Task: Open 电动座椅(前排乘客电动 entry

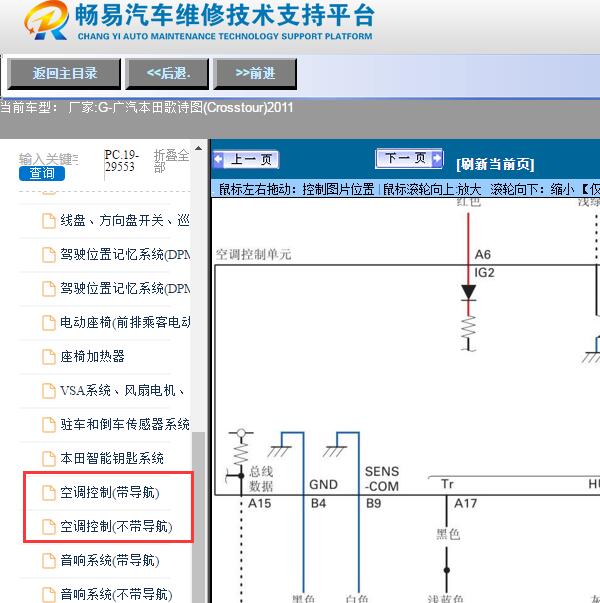Action: pos(125,322)
